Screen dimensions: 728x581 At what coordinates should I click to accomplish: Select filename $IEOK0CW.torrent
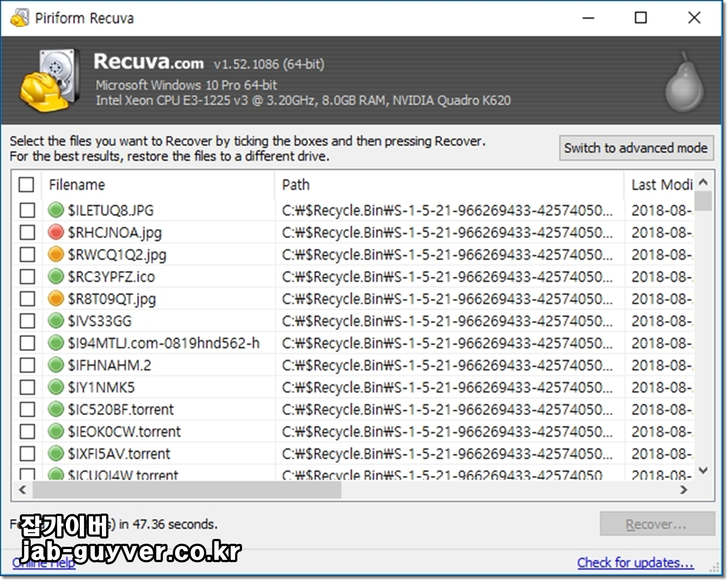click(x=124, y=432)
